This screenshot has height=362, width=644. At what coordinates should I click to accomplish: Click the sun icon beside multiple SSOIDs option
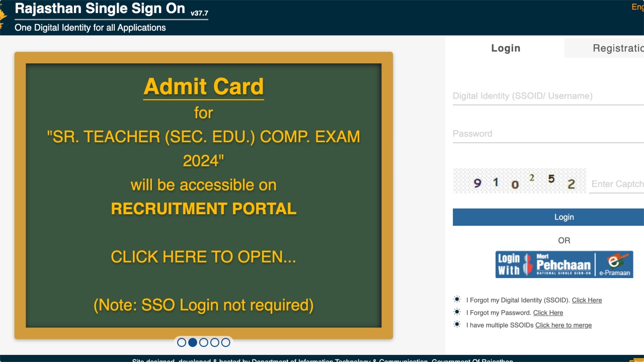click(457, 324)
